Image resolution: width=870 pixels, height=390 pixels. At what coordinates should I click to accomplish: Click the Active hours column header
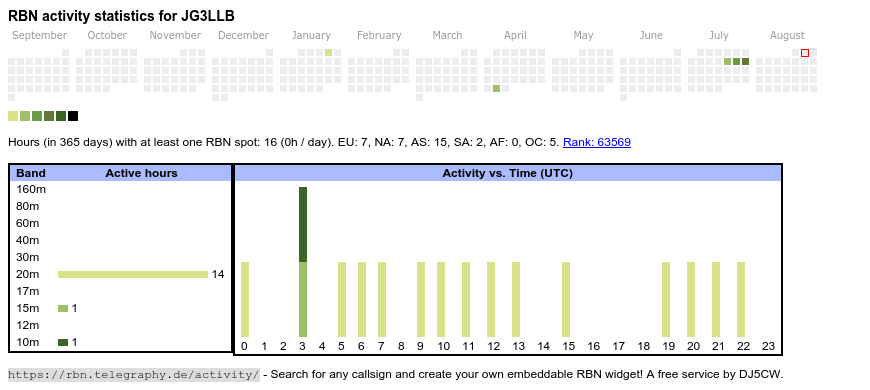[141, 174]
